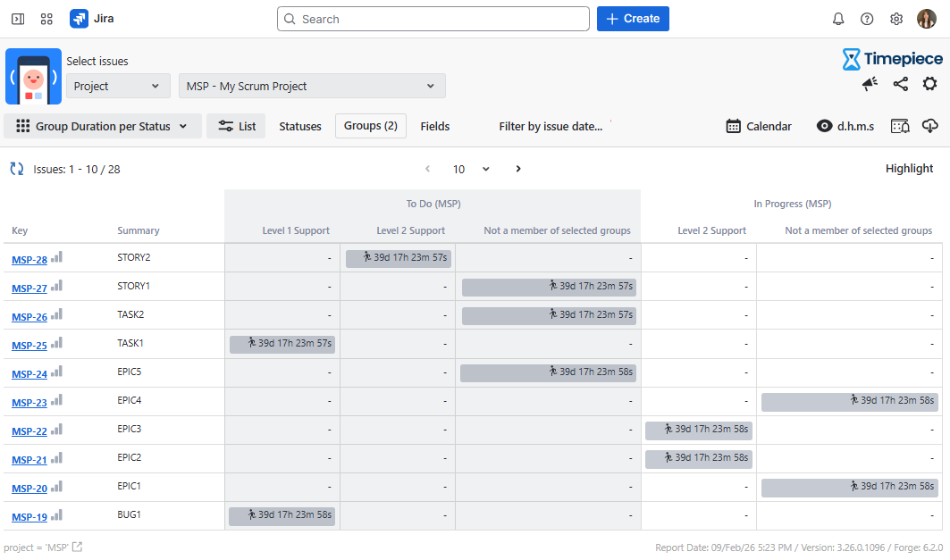Click the Jira notifications bell icon
The image size is (950, 560).
pos(838,19)
